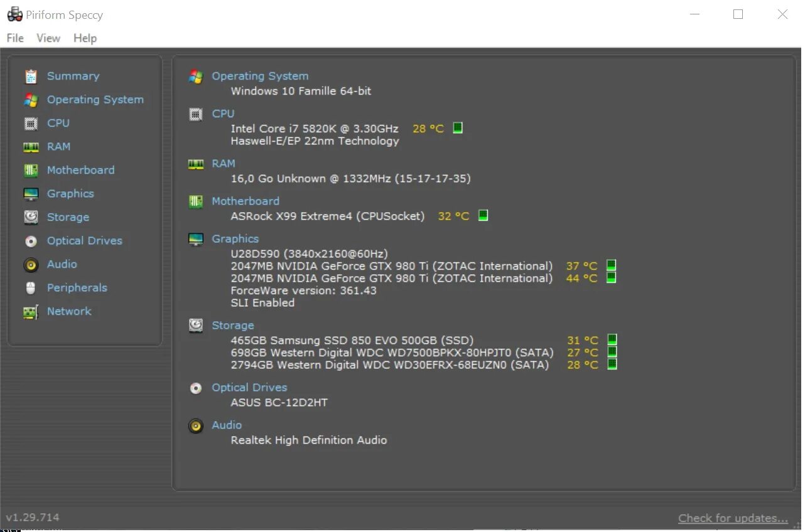Click the 'U28D590 (3840x2160@60Hz)' monitor line
810x532 pixels.
click(x=309, y=254)
